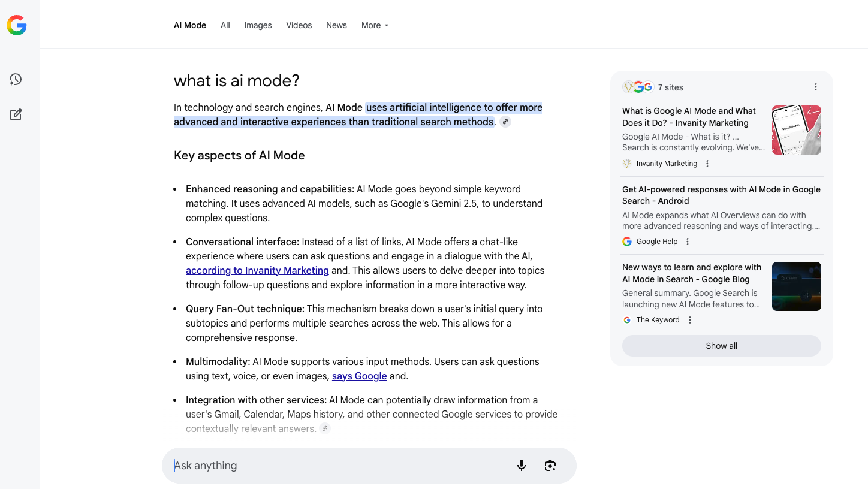The image size is (868, 489).
Task: Click the 'Conversational interface:' bullet title
Action: [x=242, y=242]
